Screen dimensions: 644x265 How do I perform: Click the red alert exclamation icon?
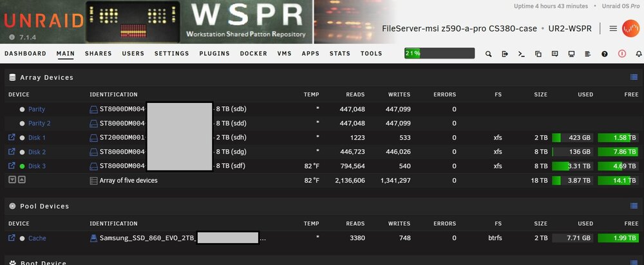pyautogui.click(x=622, y=54)
